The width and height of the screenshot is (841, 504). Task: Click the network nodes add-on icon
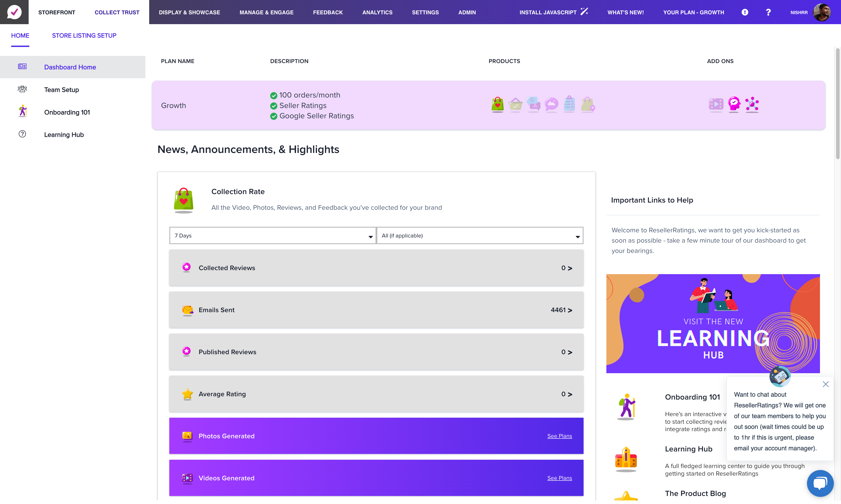[752, 104]
